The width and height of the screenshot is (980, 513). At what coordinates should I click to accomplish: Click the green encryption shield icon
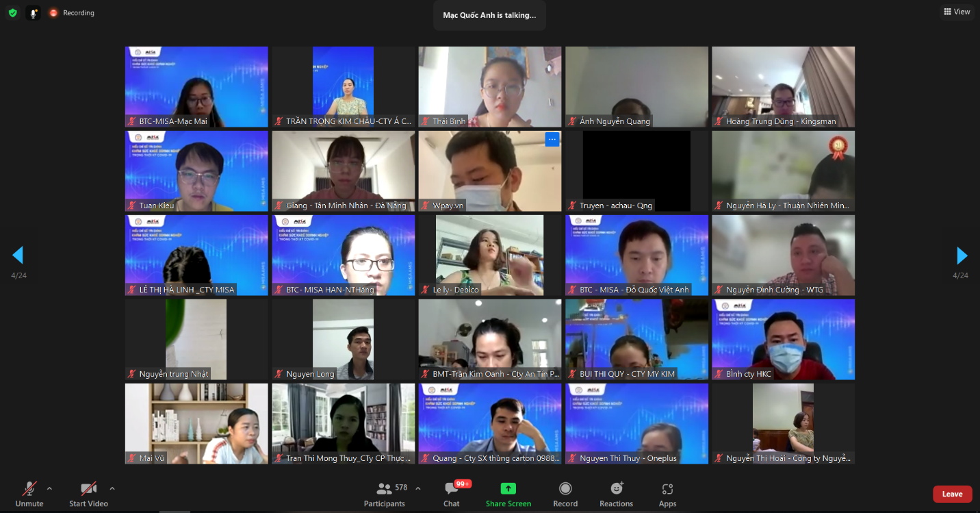coord(12,13)
